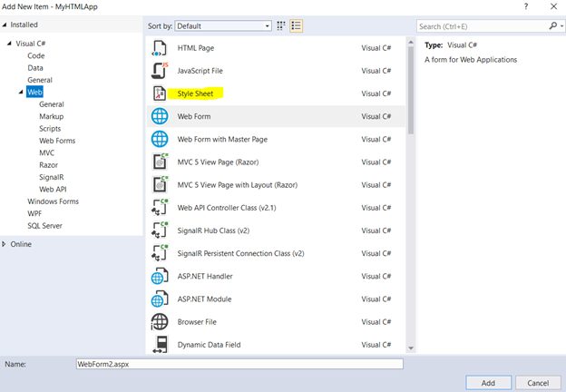Screen dimensions: 566x392
Task: Select the SQL Server category
Action: coord(44,226)
